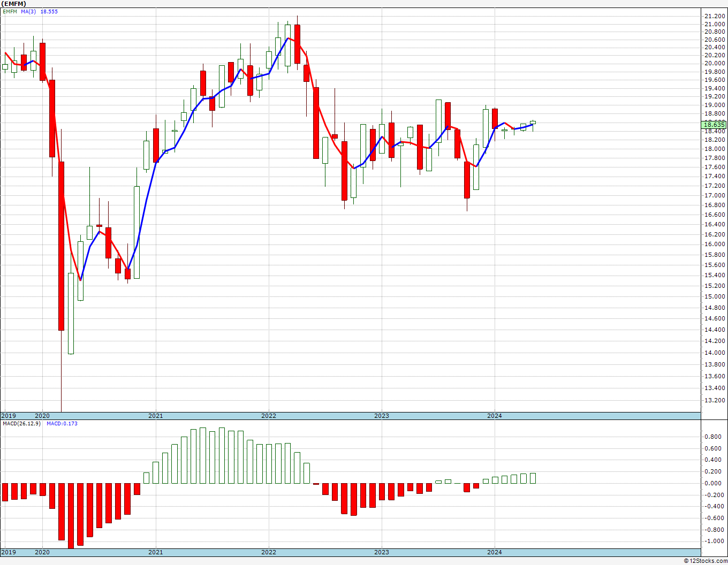The image size is (728, 565).
Task: Select the -0.600 label on MACD axis
Action: tap(714, 518)
